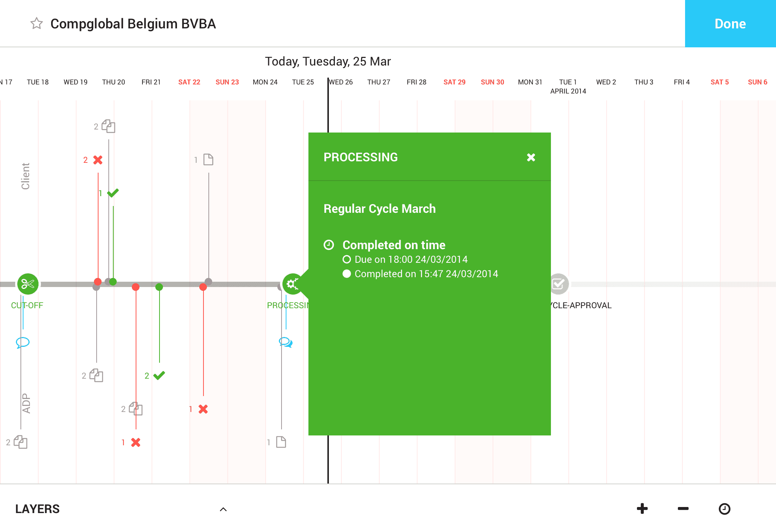Open the Cycle-Approval checkbox milestone
The height and width of the screenshot is (532, 776).
(x=558, y=284)
